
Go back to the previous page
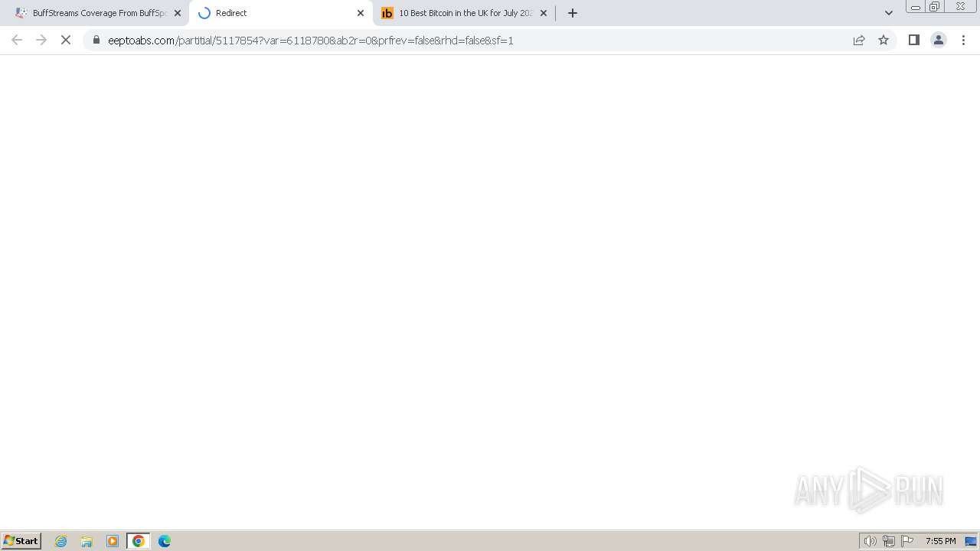[x=17, y=40]
